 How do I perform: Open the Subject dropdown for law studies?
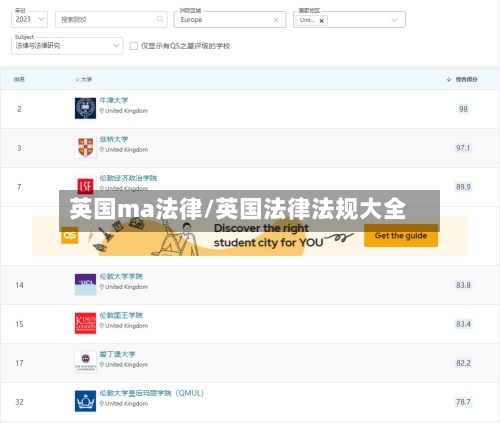coord(67,46)
